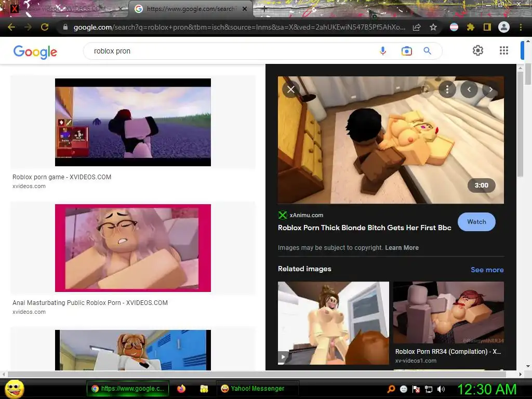The height and width of the screenshot is (399, 532).
Task: Open the striped circle extension icon
Action: [454, 27]
